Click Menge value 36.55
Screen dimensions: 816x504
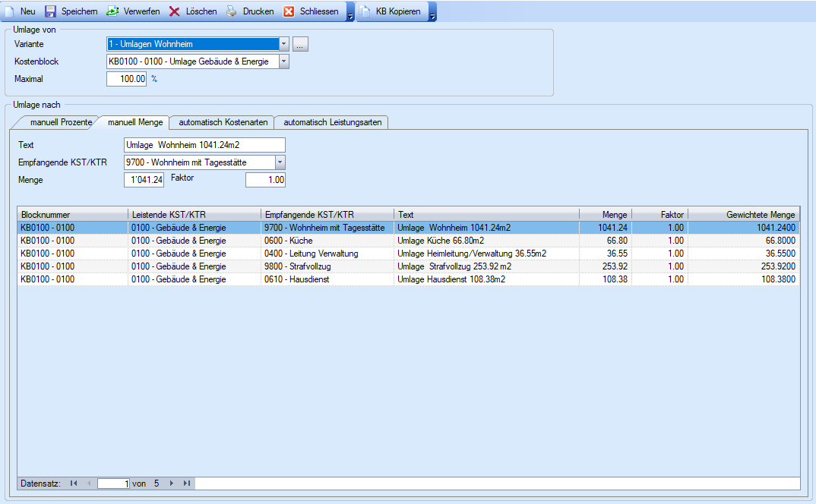tap(617, 254)
